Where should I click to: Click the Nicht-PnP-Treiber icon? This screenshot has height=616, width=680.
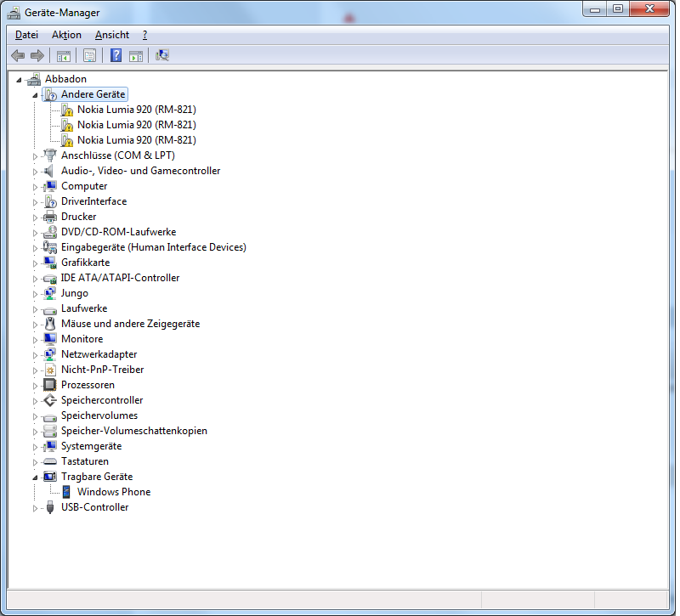(x=50, y=370)
